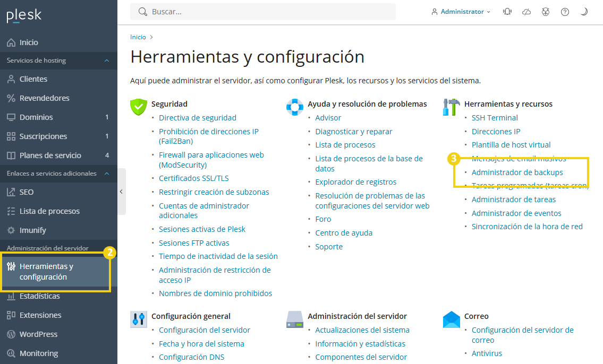Open notifications via the bell icon
The height and width of the screenshot is (364, 603).
[507, 11]
